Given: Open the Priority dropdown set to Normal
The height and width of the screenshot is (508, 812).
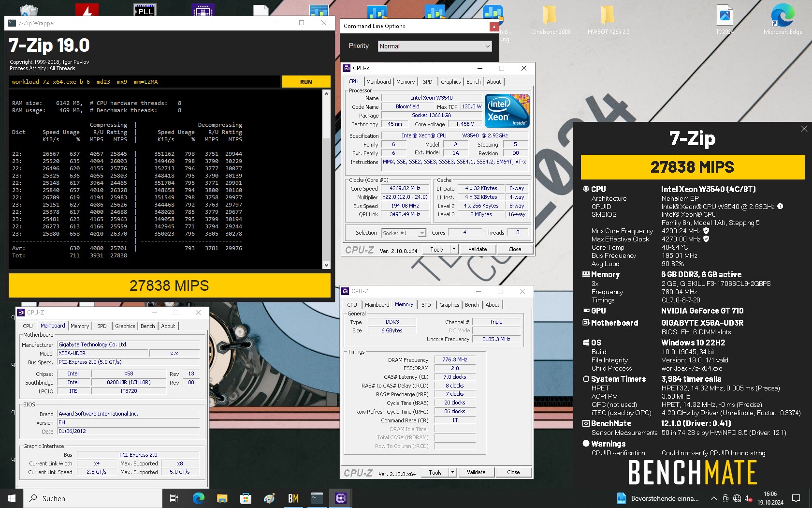Looking at the screenshot, I should [x=435, y=46].
